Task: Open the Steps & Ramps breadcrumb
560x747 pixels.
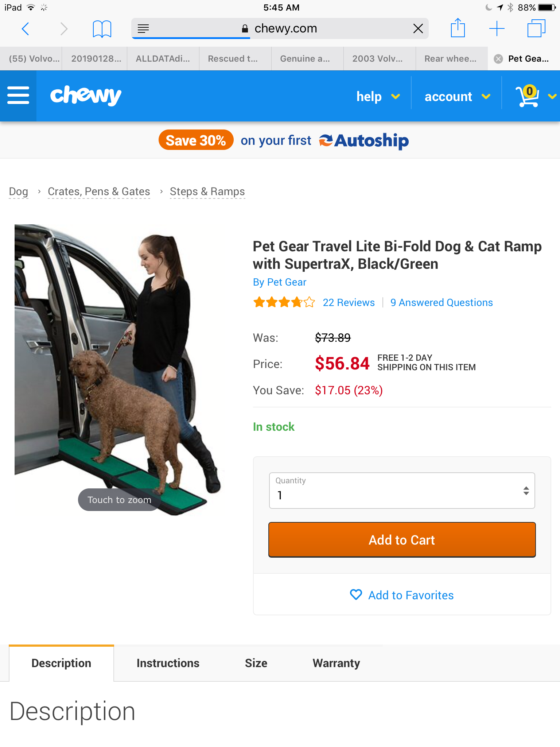Action: [x=207, y=191]
